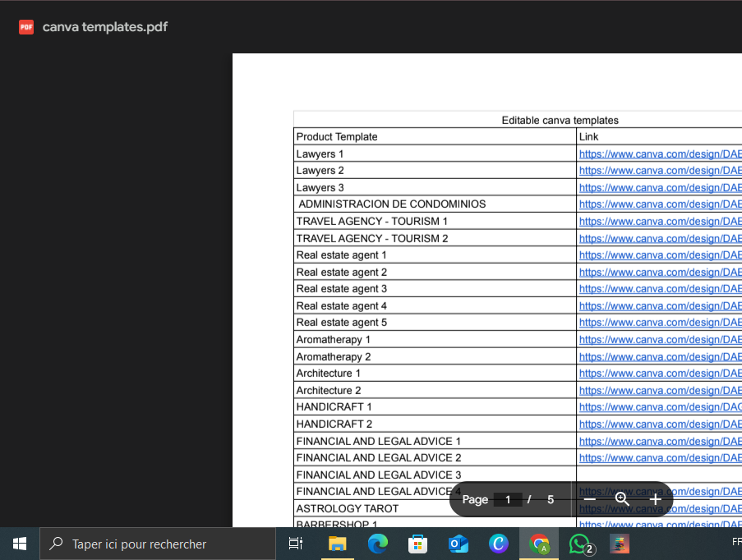Open the Lawyers 2 Canva link

click(661, 171)
